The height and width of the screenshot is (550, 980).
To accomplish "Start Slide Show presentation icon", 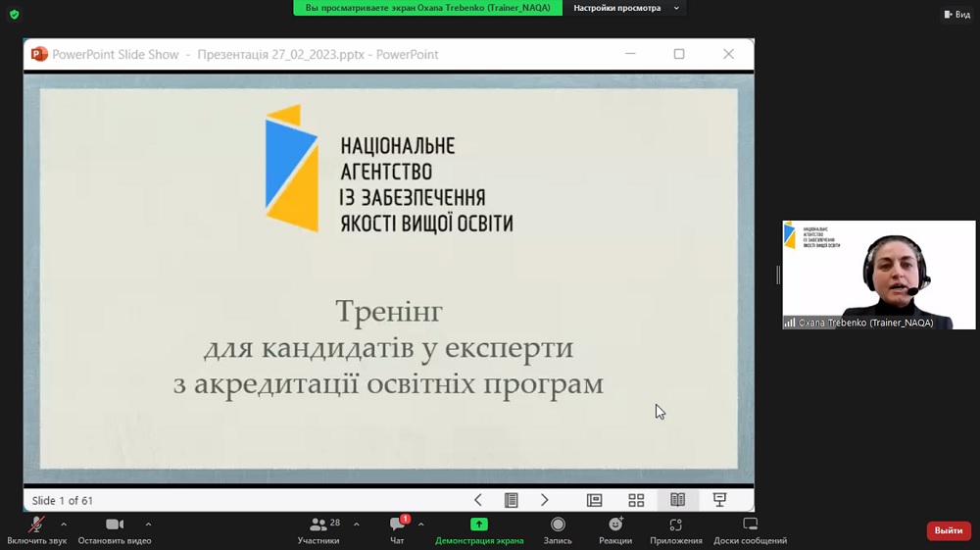I will tap(719, 500).
